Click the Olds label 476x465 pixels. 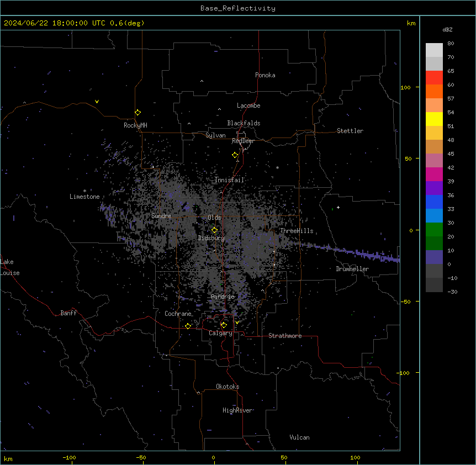pyautogui.click(x=214, y=218)
